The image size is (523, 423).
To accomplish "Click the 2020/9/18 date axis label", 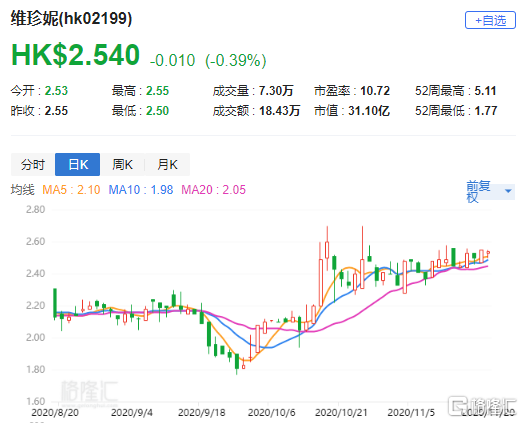I will tap(201, 413).
